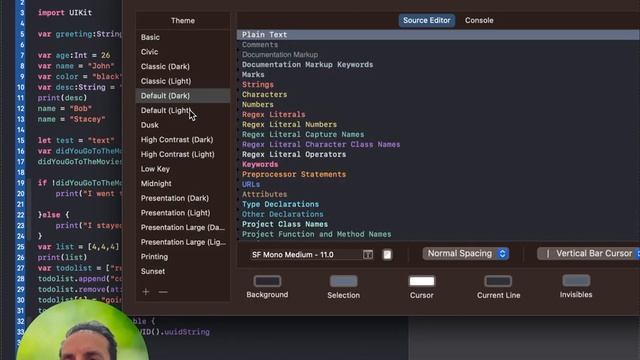Remove the selected theme with the minus button

[x=163, y=292]
